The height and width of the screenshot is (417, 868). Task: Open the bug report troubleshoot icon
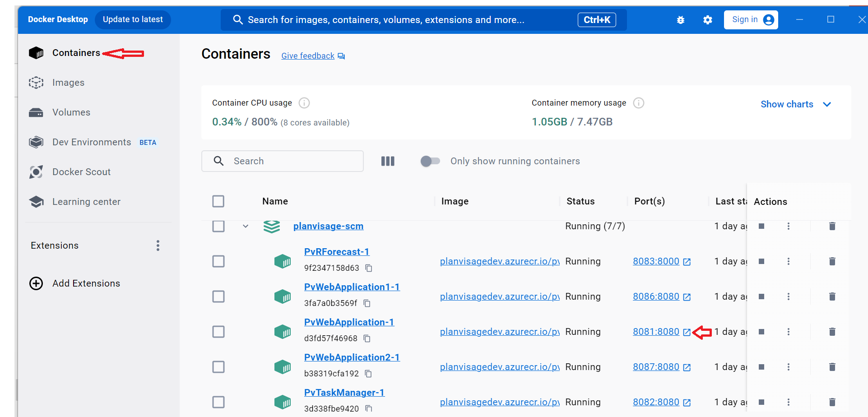point(681,20)
